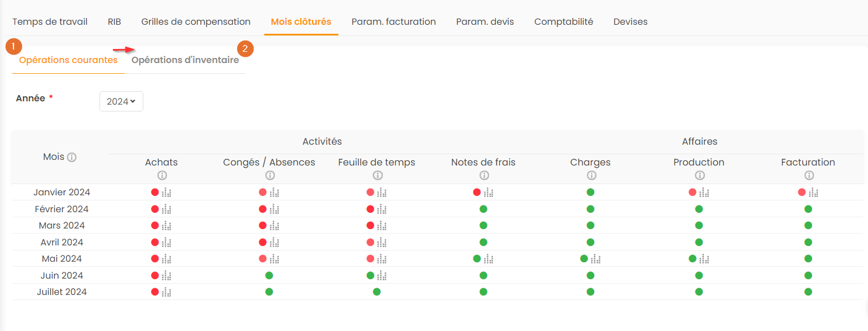Click info icon under Achats column
This screenshot has height=331, width=868.
pyautogui.click(x=162, y=175)
